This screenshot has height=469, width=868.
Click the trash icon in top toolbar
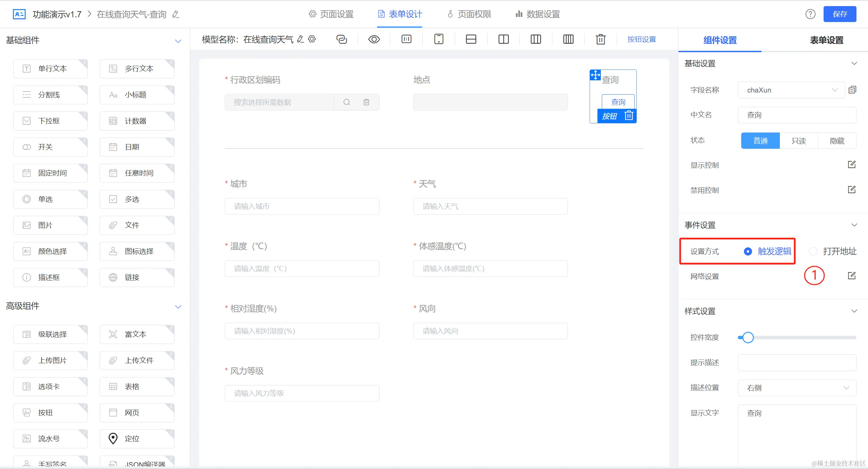[x=600, y=39]
